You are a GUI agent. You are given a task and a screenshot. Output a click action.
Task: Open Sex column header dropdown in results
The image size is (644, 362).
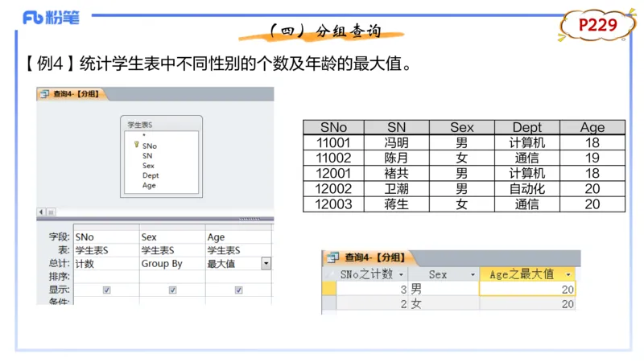click(x=473, y=274)
